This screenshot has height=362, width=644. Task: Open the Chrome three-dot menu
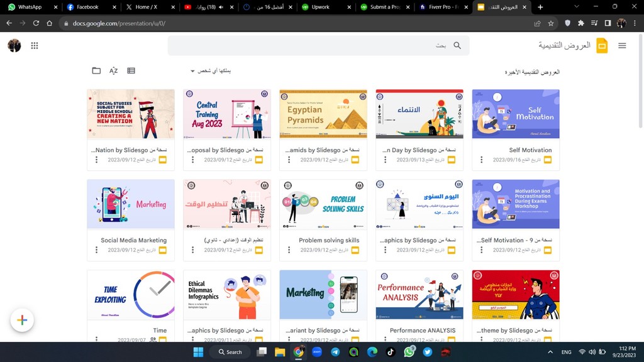click(x=635, y=23)
